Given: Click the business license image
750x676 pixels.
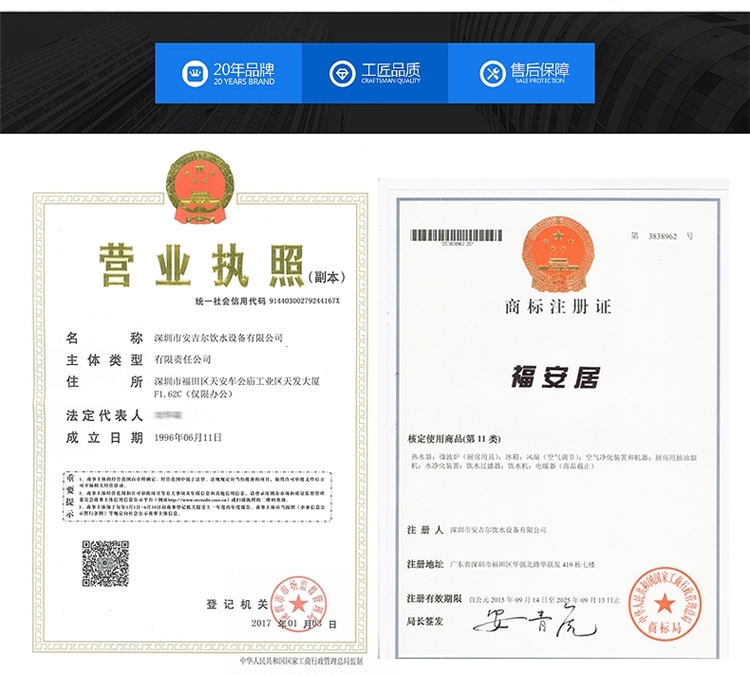Looking at the screenshot, I should [x=200, y=410].
